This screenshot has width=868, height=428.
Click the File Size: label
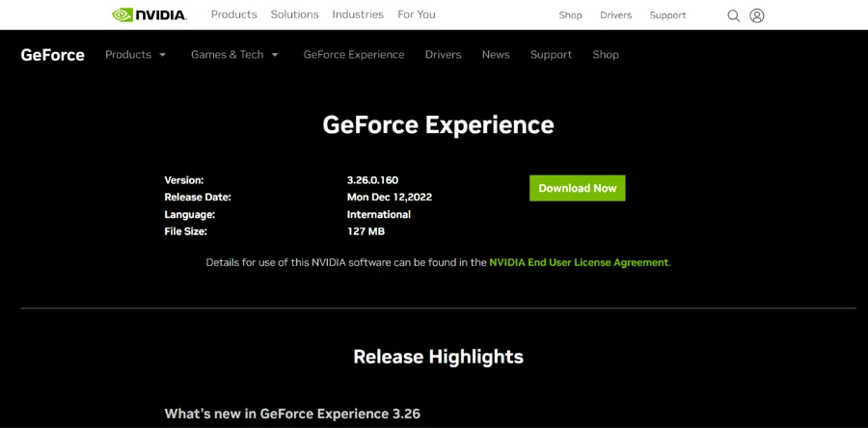click(185, 231)
